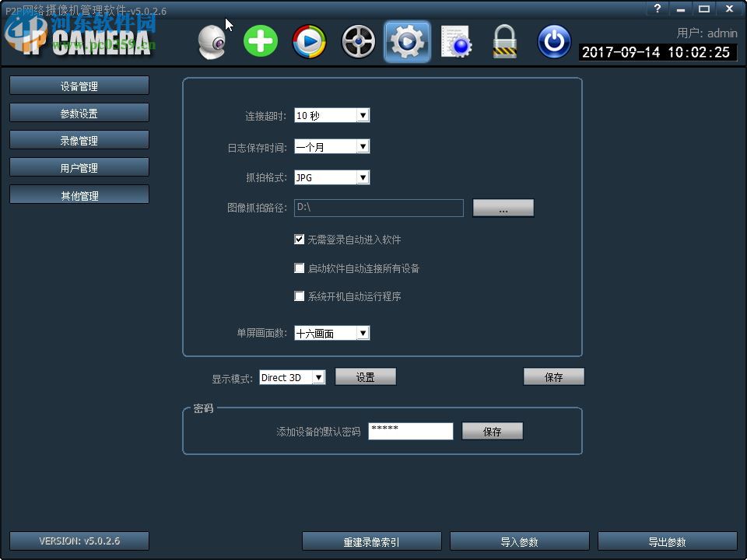Switch to the 设备管理 section

pyautogui.click(x=79, y=85)
